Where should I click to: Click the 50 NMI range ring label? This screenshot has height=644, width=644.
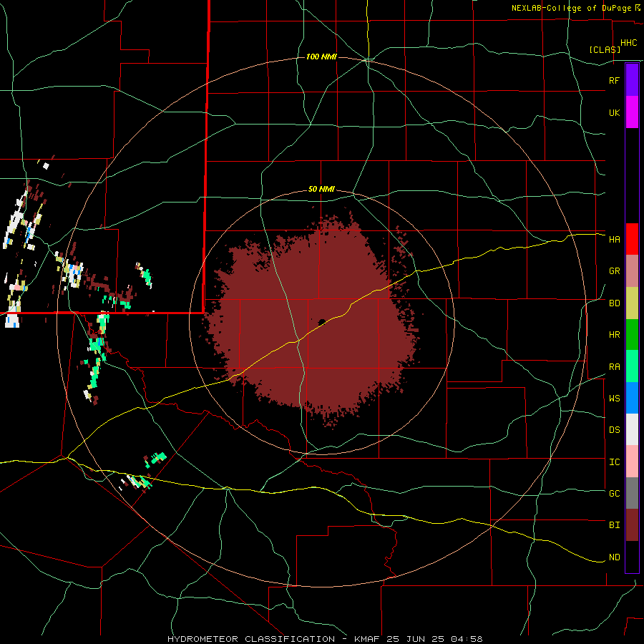(x=321, y=190)
